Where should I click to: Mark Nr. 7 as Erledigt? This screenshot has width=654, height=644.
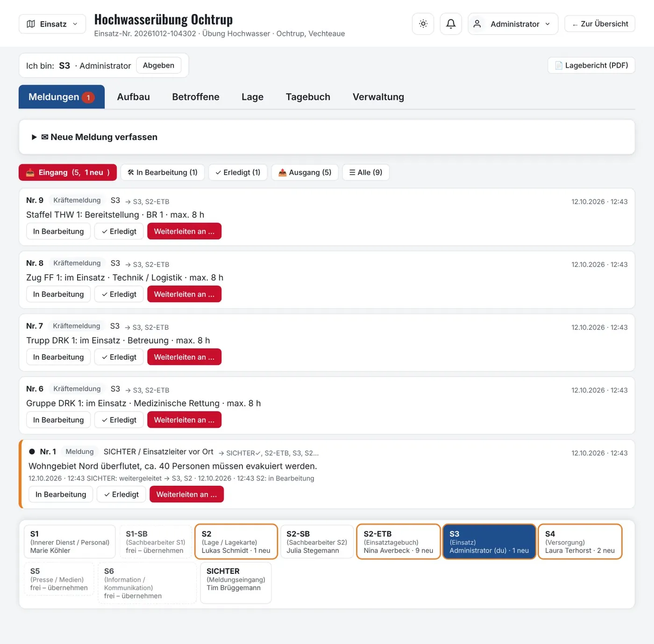coord(119,357)
